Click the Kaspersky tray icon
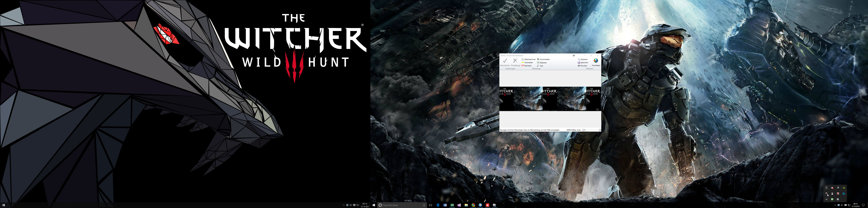The width and height of the screenshot is (868, 208). pyautogui.click(x=838, y=194)
